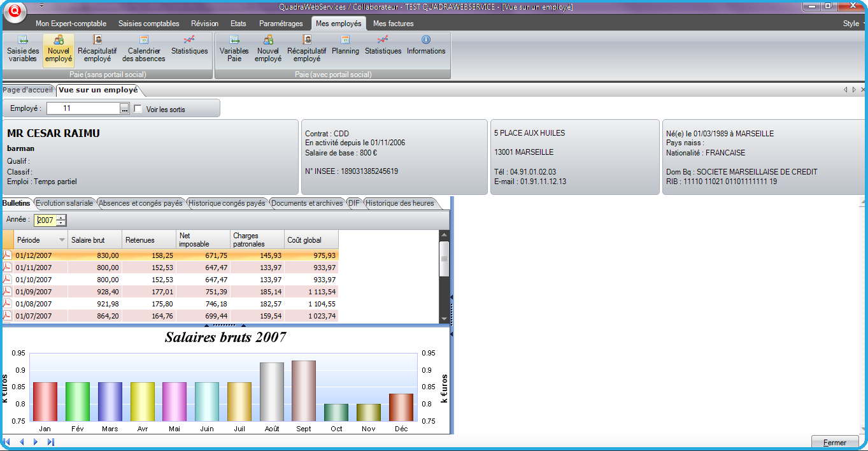Click the Employé number input field

[83, 109]
